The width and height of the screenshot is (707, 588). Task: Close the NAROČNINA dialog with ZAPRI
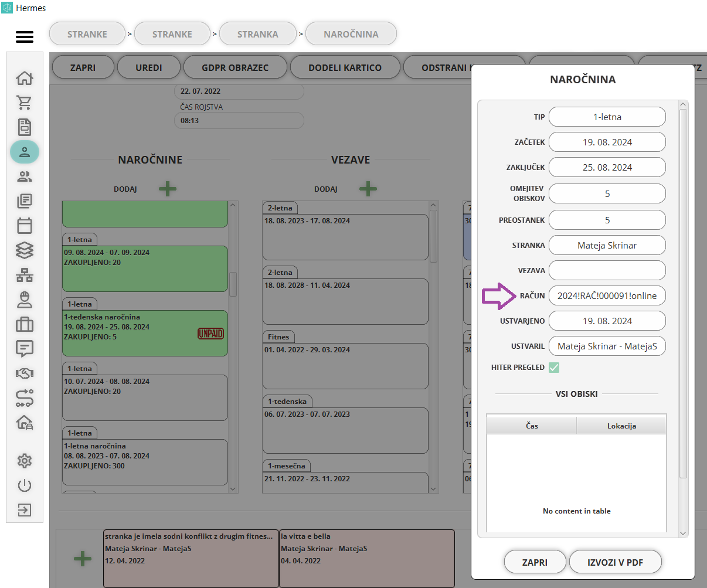click(x=535, y=562)
